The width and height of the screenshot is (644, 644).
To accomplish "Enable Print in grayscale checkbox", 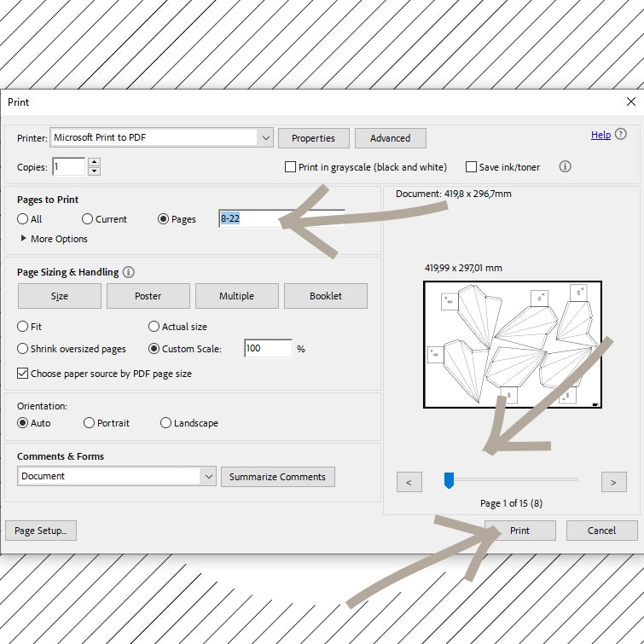I will [x=291, y=167].
